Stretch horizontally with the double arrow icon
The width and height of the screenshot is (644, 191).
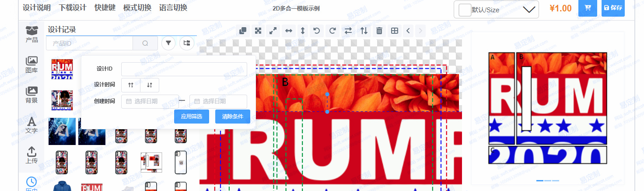coord(288,31)
